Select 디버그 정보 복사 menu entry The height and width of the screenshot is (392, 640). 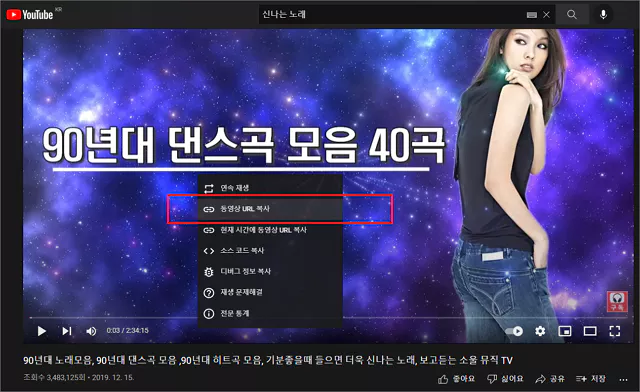[270, 272]
